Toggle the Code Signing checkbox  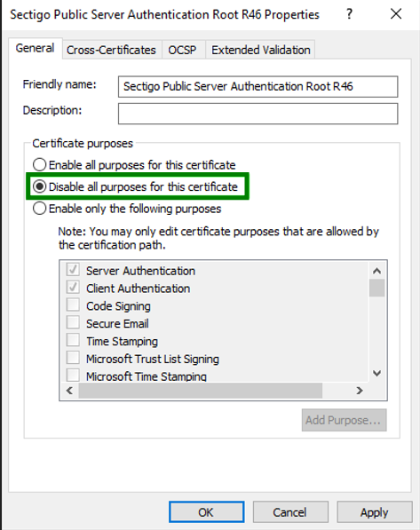[73, 305]
